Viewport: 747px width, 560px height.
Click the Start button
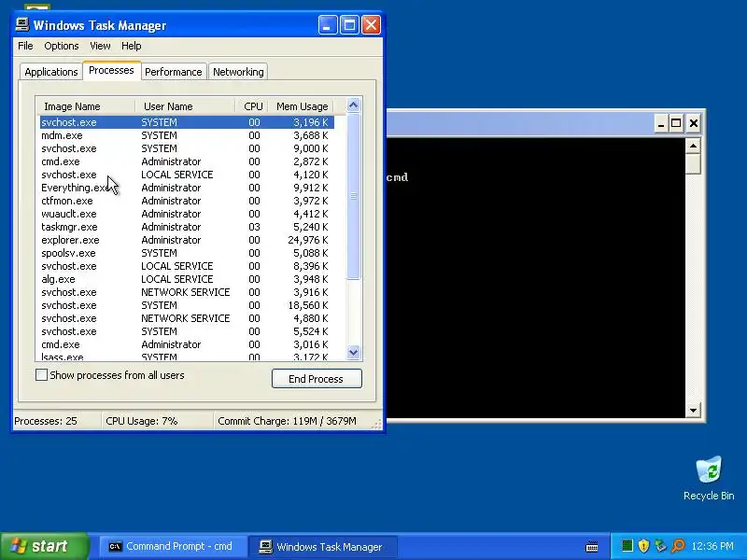[44, 546]
